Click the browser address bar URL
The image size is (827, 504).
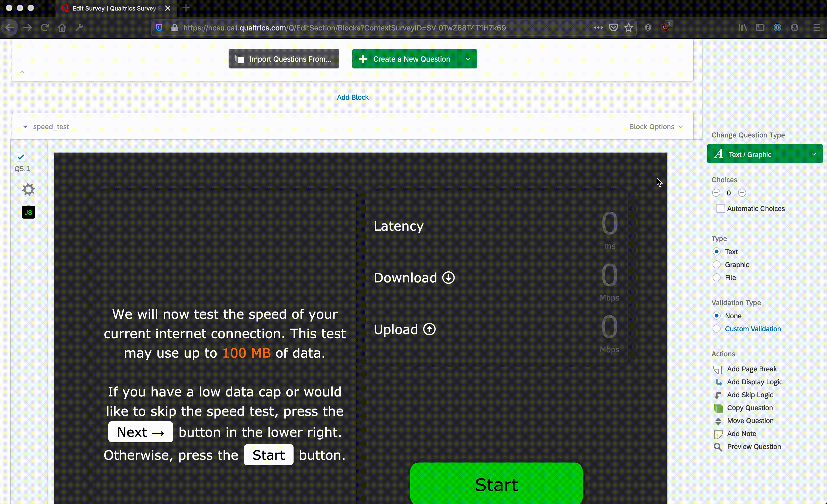[x=344, y=27]
